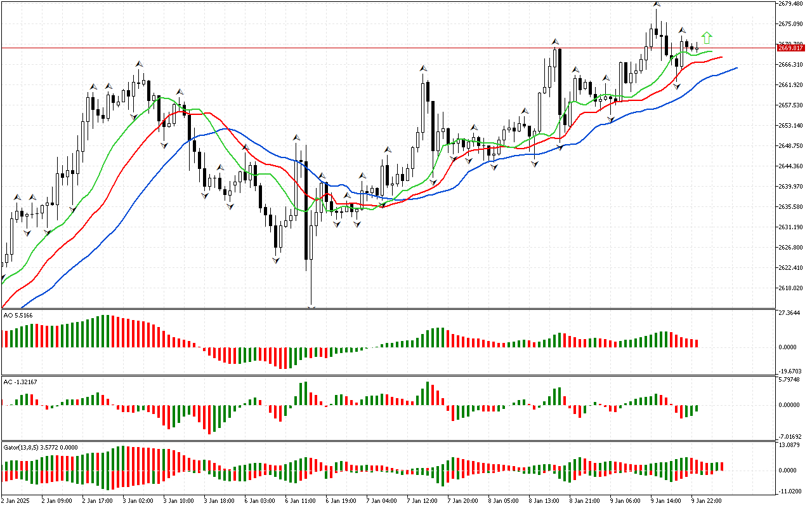812x508 pixels.
Task: Click the 9 Jan 06:00 time label
Action: click(624, 501)
